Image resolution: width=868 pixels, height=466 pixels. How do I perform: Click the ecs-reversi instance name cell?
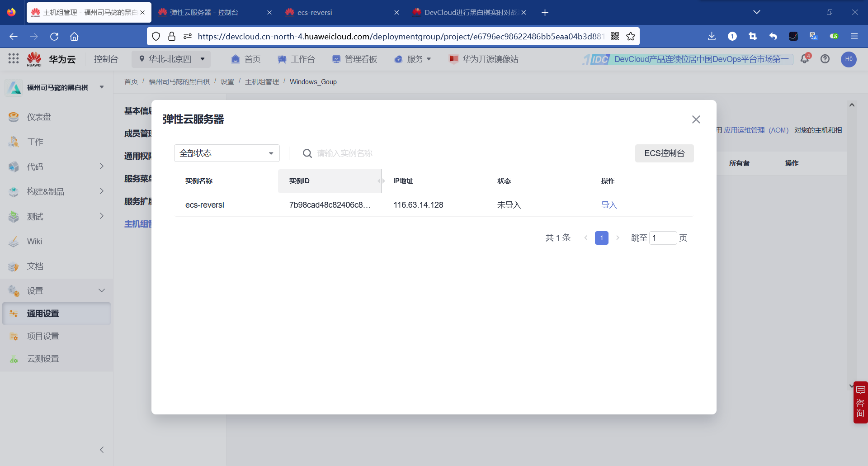[x=205, y=205]
